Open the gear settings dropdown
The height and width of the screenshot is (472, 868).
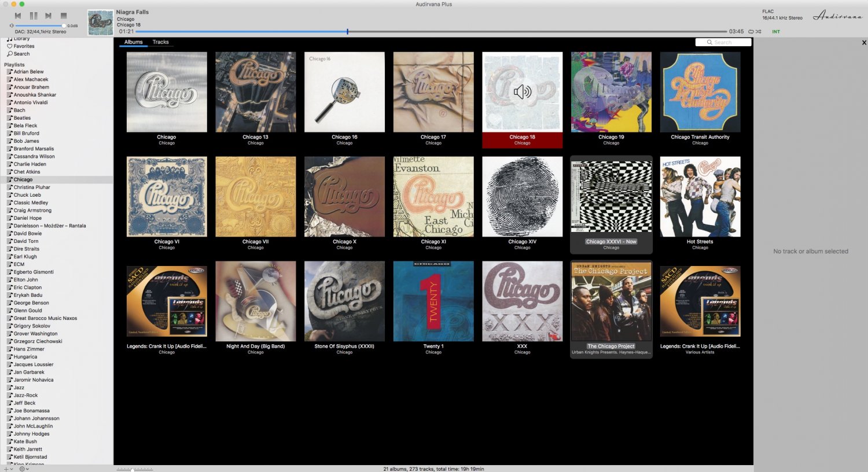point(24,469)
